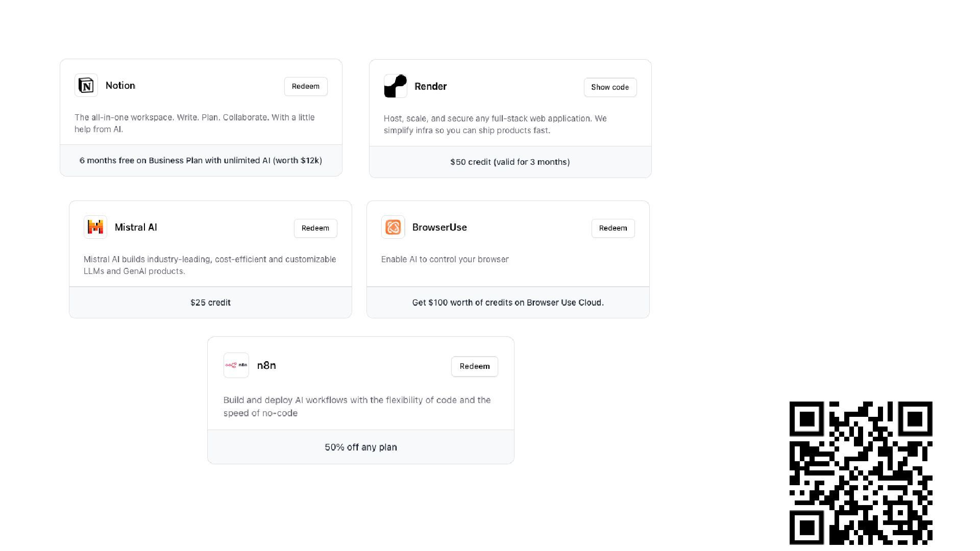Screen dimensions: 980x551
Task: Click the "$25 credit" offer banner
Action: [x=210, y=303]
